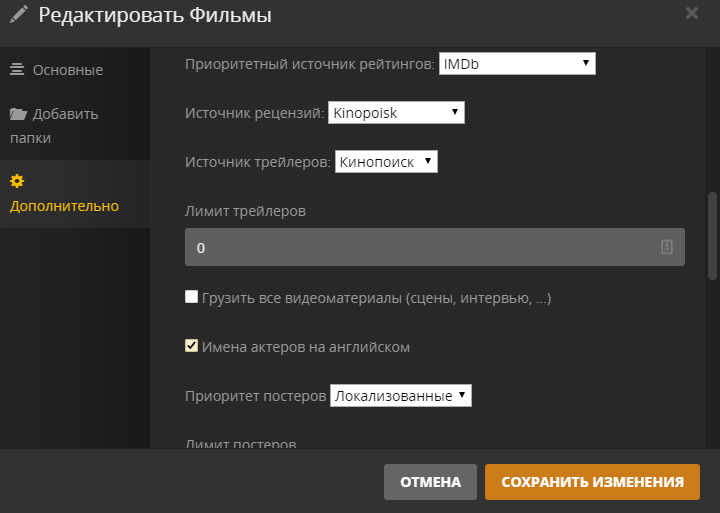
Task: Uncheck Имена актеров на английском
Action: pos(192,346)
